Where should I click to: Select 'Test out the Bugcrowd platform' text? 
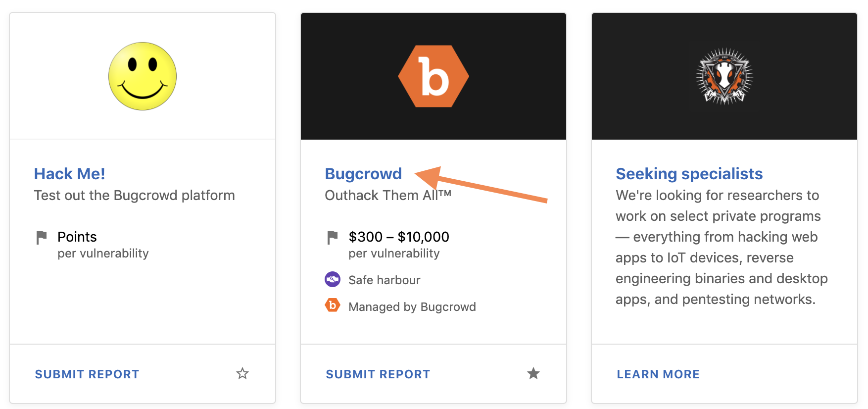(x=135, y=195)
